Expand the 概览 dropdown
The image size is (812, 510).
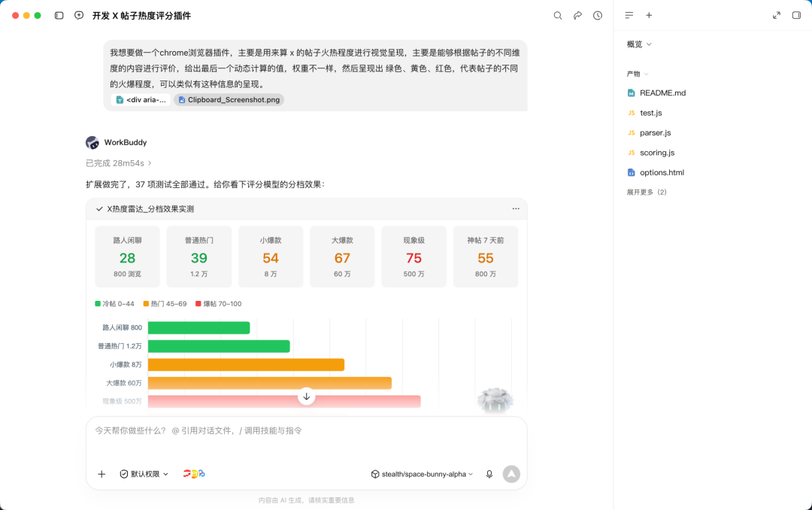click(639, 44)
